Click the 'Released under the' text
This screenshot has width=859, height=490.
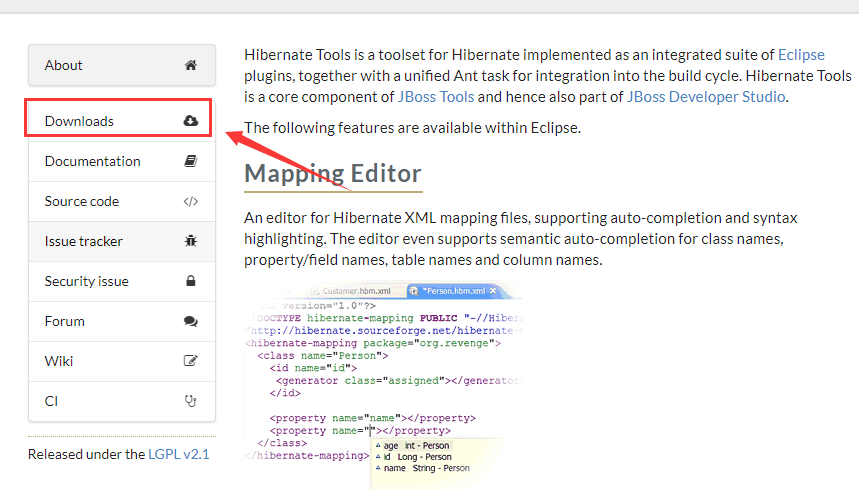(87, 454)
